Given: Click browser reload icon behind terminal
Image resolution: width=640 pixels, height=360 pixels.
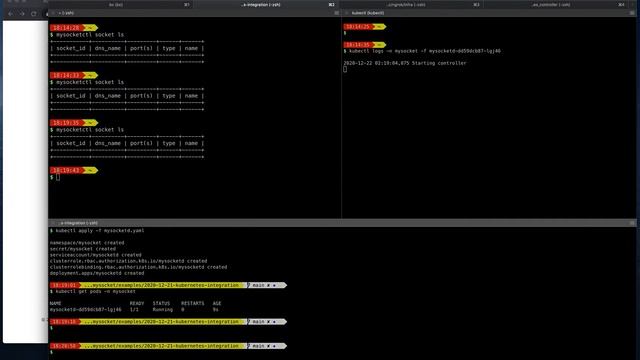Looking at the screenshot, I should point(33,13).
